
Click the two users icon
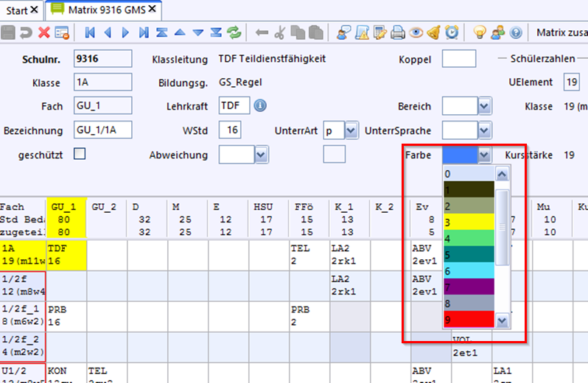[498, 32]
